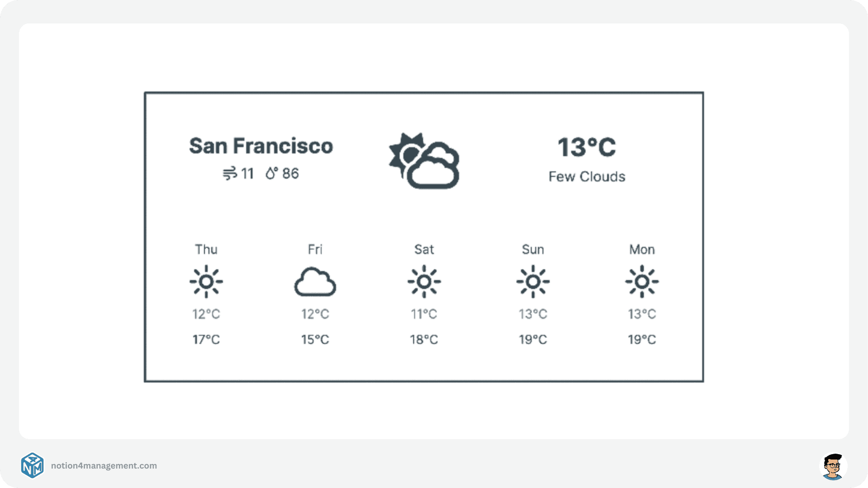
Task: Select Thursday's sunny weather icon
Action: coord(206,281)
